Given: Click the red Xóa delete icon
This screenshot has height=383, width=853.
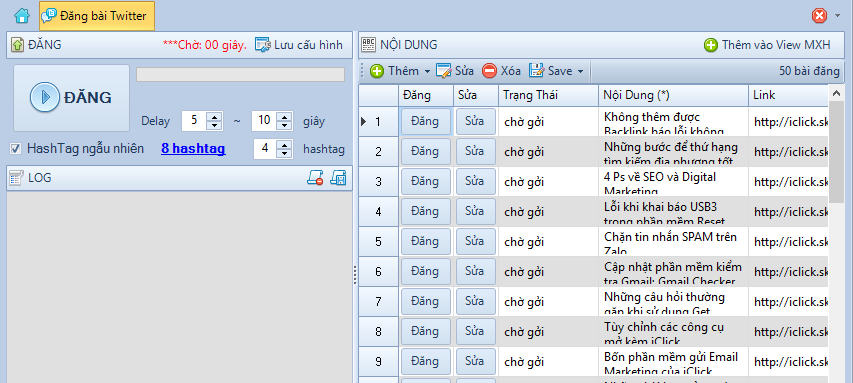Looking at the screenshot, I should [x=490, y=71].
